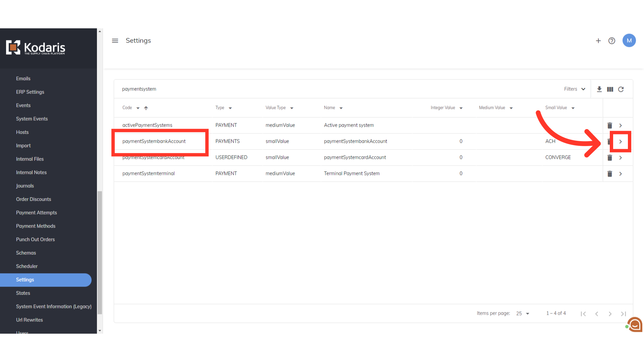Open the column chooser icon

tap(610, 89)
